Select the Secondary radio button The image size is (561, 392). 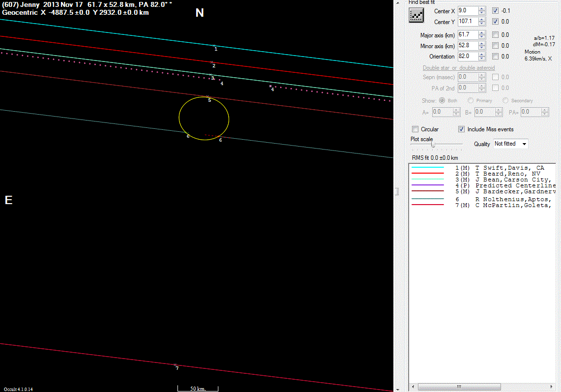[x=505, y=101]
